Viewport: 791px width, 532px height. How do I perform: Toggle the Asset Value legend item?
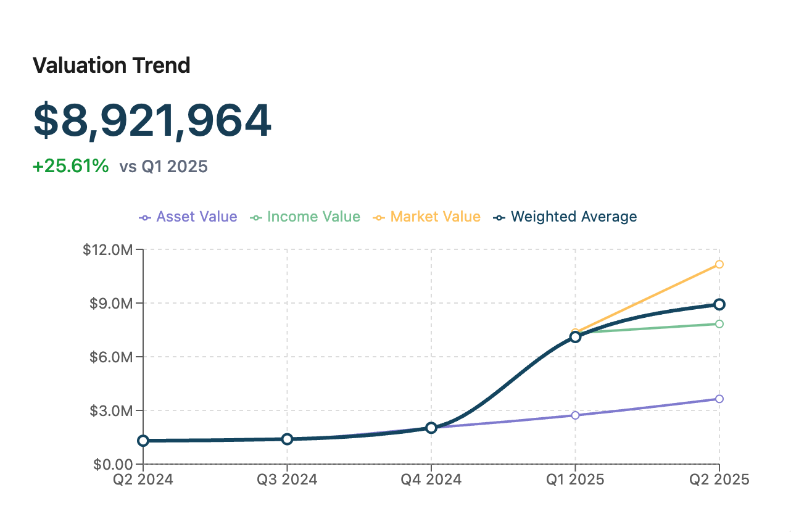[188, 217]
